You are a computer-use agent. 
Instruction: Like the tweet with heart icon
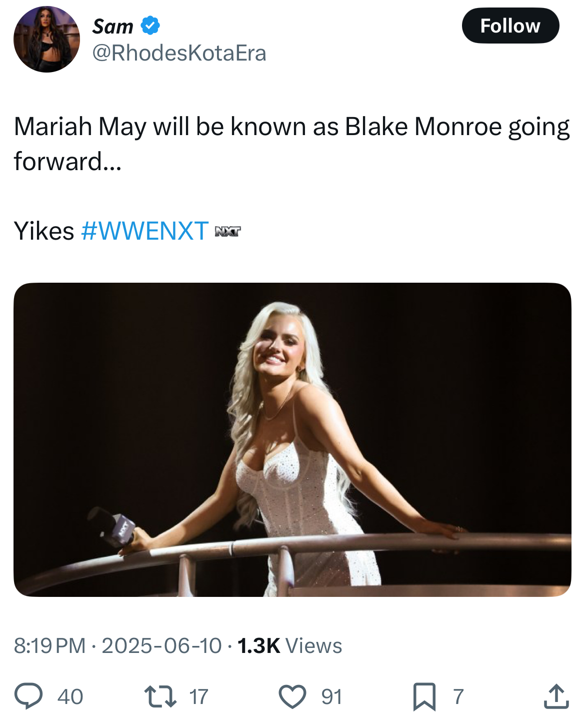tap(292, 696)
